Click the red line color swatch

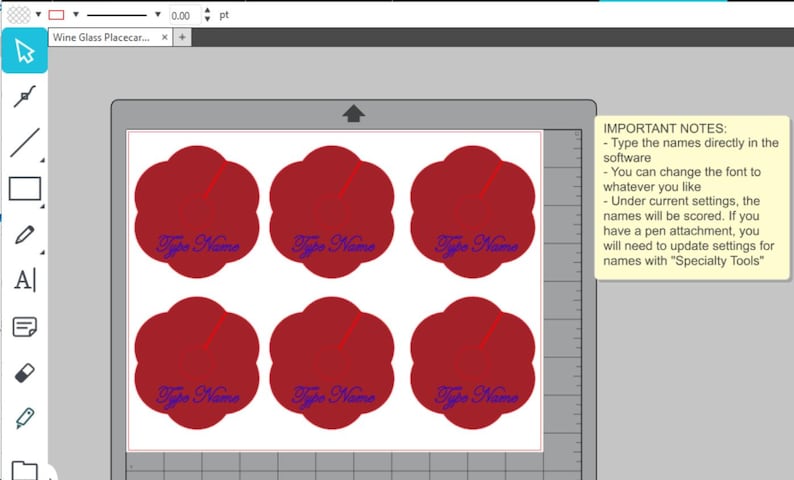point(56,15)
